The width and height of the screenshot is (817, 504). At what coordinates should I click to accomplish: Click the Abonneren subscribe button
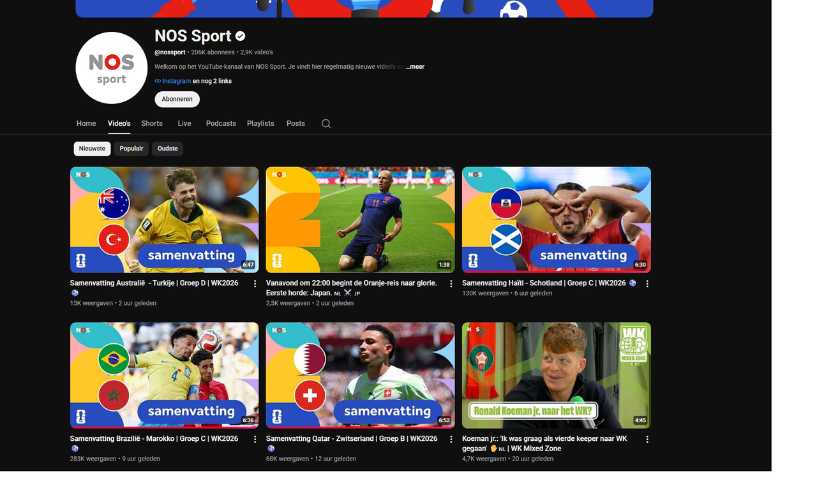[x=177, y=100]
